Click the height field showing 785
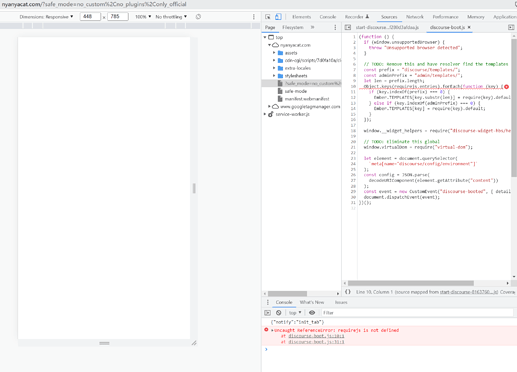The image size is (517, 372). click(x=118, y=16)
